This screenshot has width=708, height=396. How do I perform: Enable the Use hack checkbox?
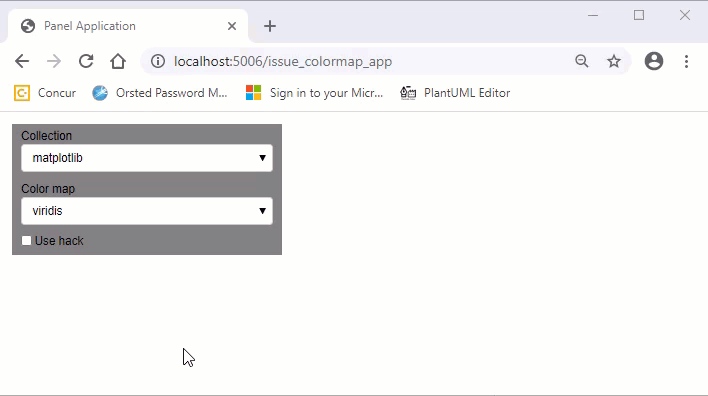pos(26,241)
